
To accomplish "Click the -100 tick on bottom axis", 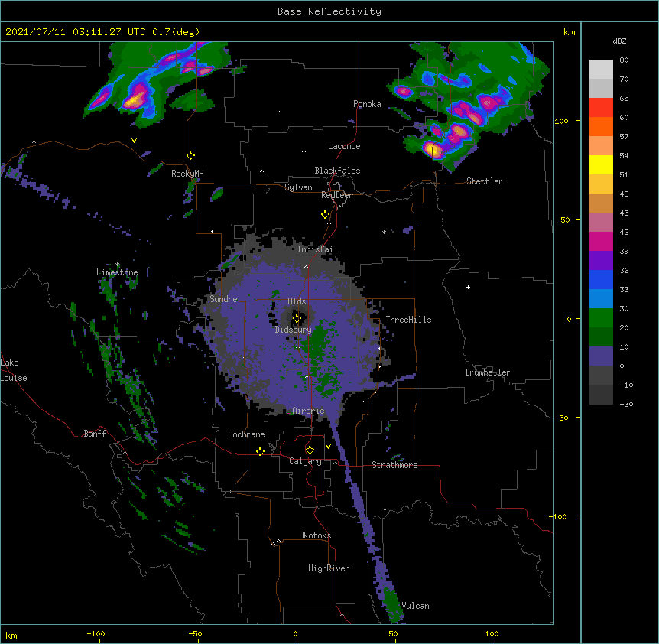I will click(x=96, y=633).
